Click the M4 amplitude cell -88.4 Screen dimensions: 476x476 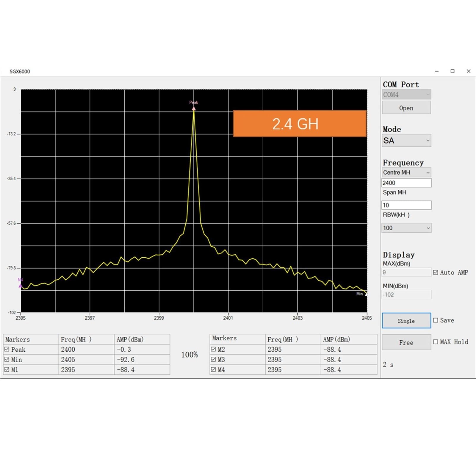point(349,369)
